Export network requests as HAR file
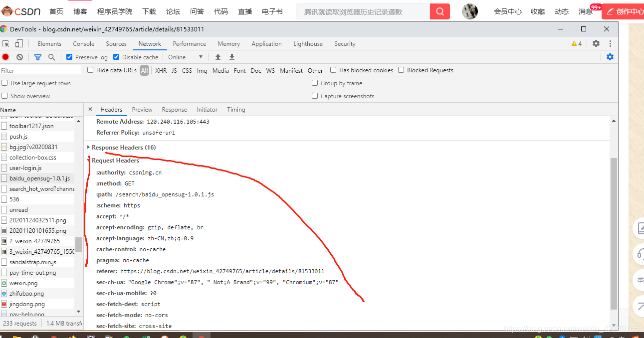The image size is (644, 338). [231, 57]
